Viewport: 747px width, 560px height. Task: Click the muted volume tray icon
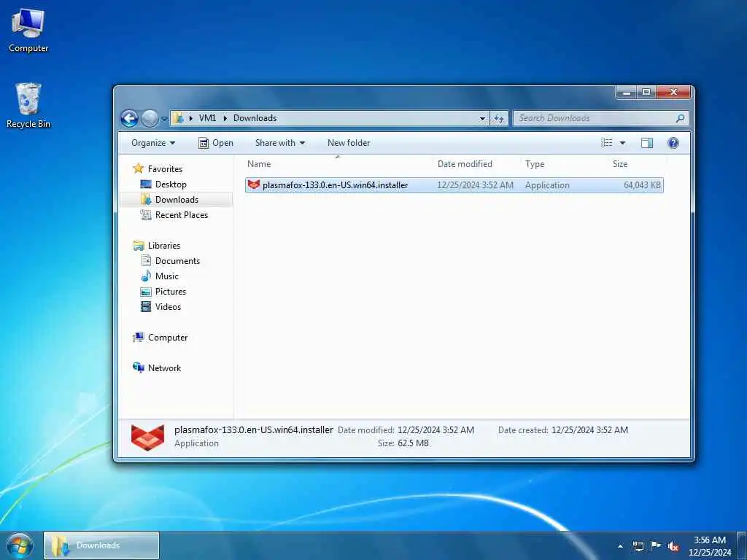tap(673, 546)
